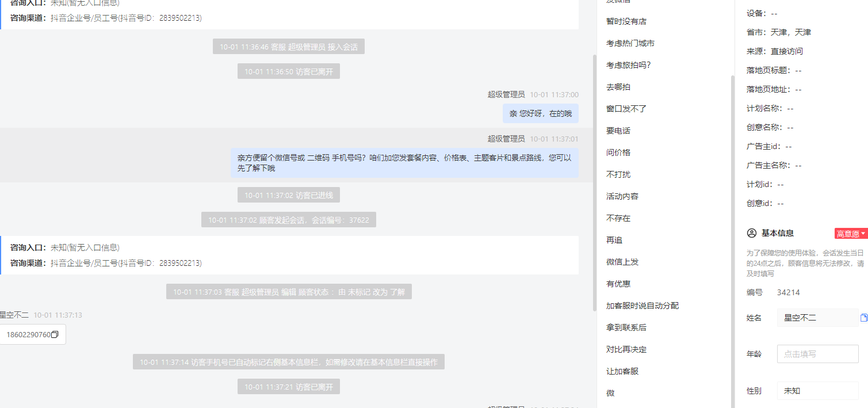Image resolution: width=868 pixels, height=408 pixels.
Task: Click the 来源：直接访问 info row
Action: pyautogui.click(x=775, y=51)
